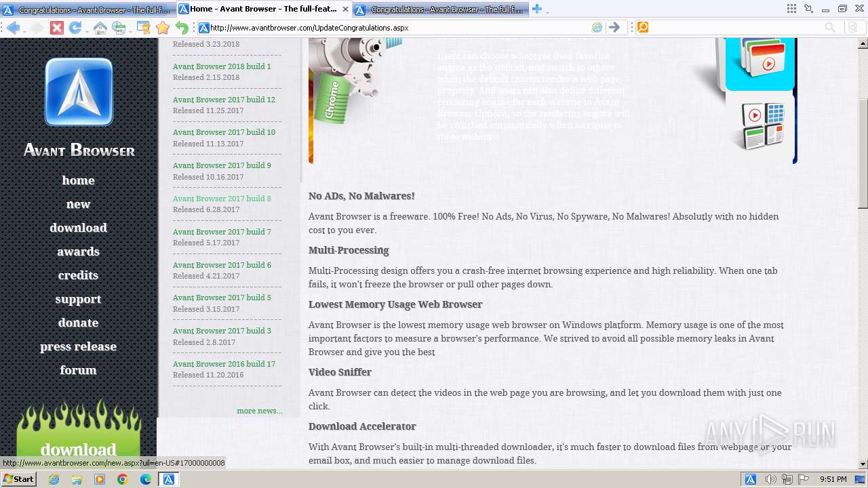Image resolution: width=868 pixels, height=488 pixels.
Task: Open Microsoft Edge from the taskbar
Action: tap(146, 479)
